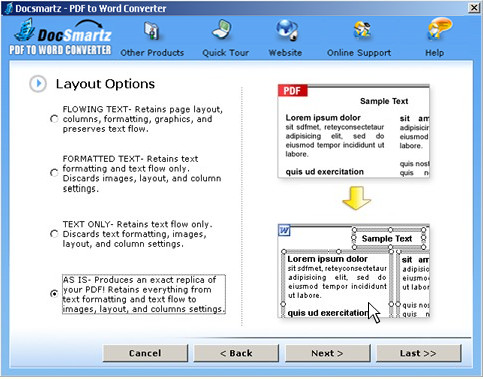Select the FORMATTED TEXT radio button
Screen dimensions: 483x379
point(54,173)
